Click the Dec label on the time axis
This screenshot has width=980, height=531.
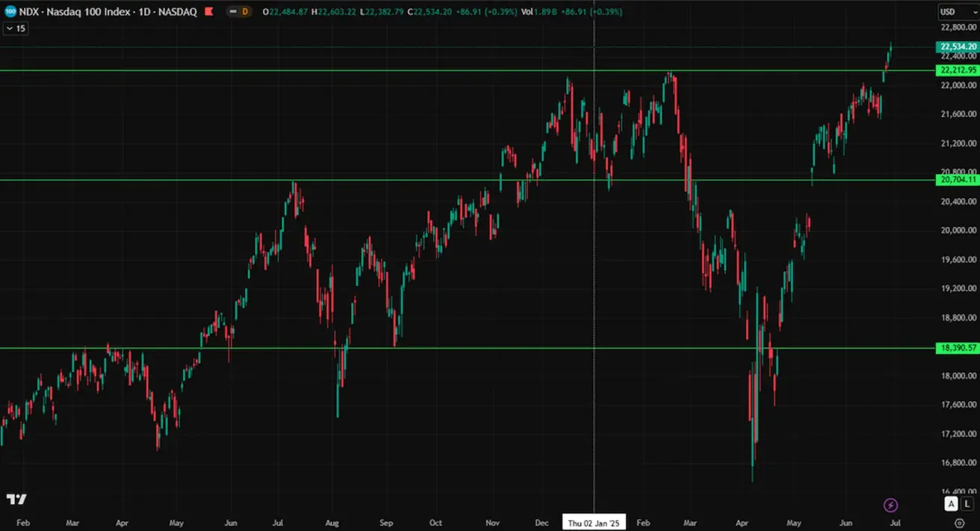pos(543,523)
